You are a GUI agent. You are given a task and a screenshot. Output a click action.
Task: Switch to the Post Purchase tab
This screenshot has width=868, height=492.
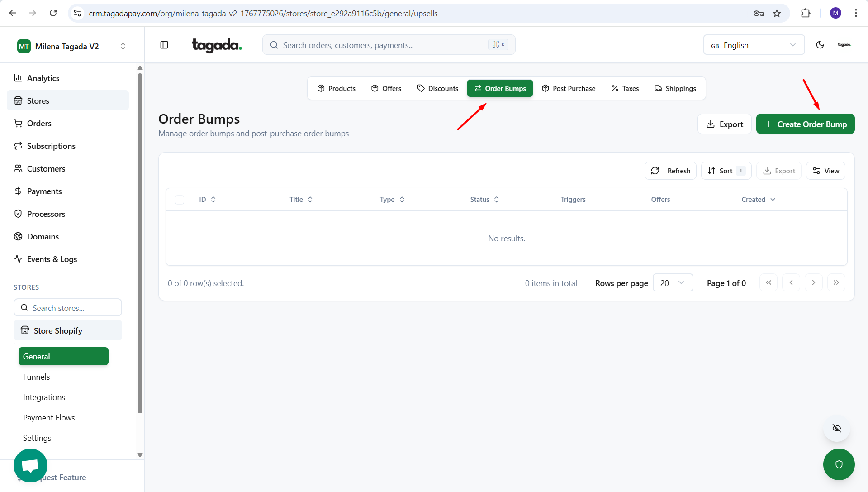point(569,88)
